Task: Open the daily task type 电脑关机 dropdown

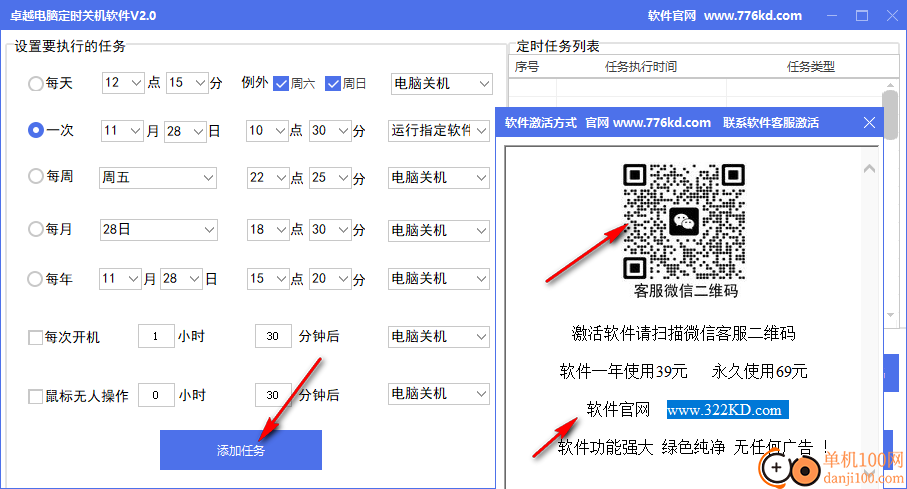Action: click(441, 84)
